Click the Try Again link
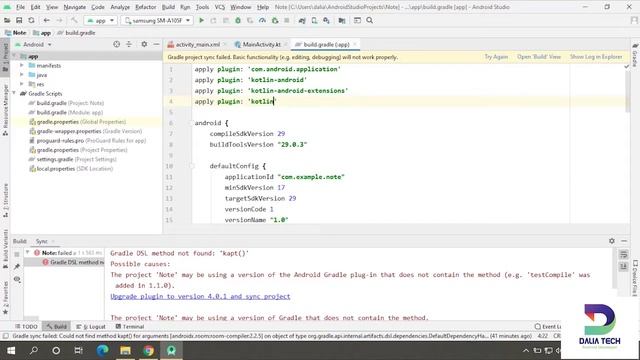 point(496,57)
